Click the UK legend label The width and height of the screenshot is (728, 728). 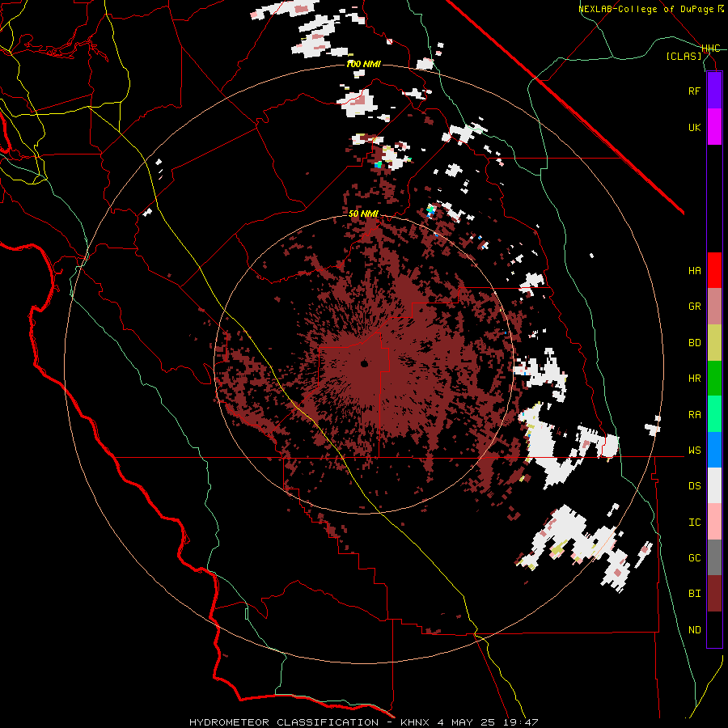tap(694, 127)
